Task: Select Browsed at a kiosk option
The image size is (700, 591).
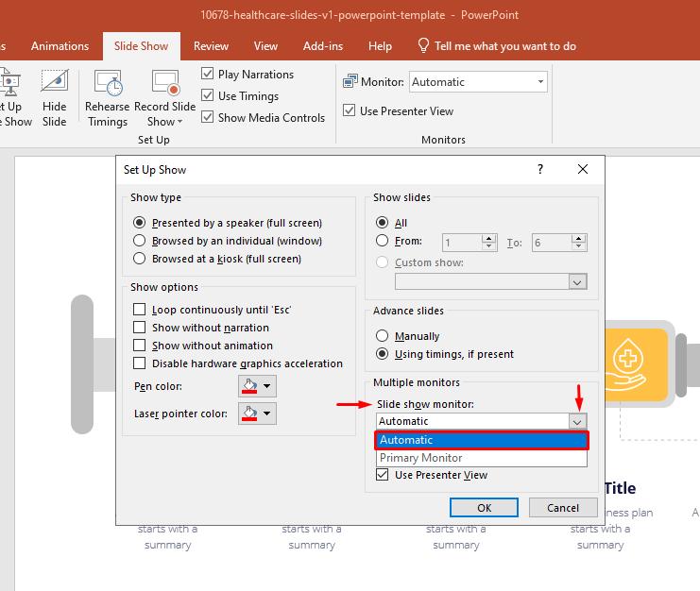Action: [x=139, y=259]
